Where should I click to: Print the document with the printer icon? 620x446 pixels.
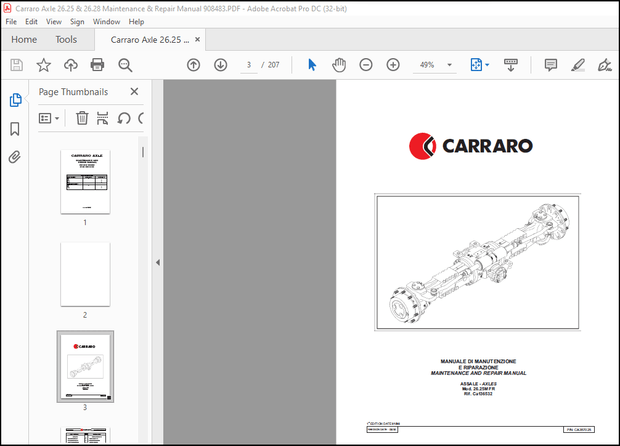pyautogui.click(x=97, y=64)
